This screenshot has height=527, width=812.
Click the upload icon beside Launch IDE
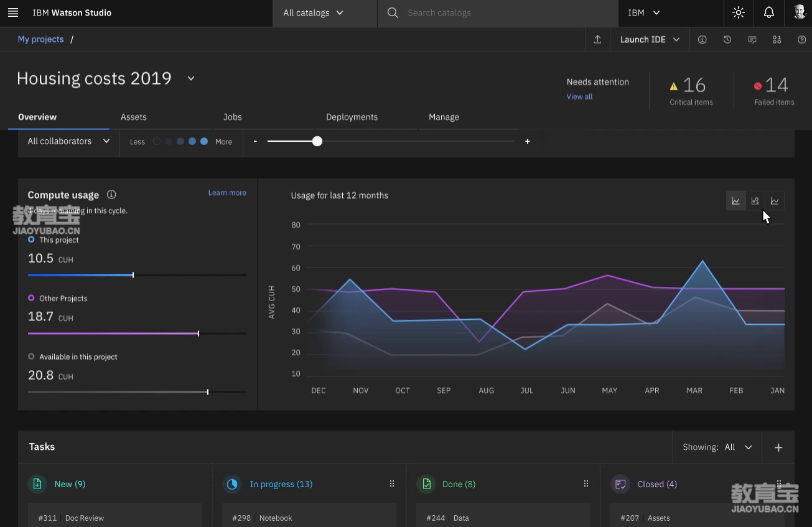(597, 40)
